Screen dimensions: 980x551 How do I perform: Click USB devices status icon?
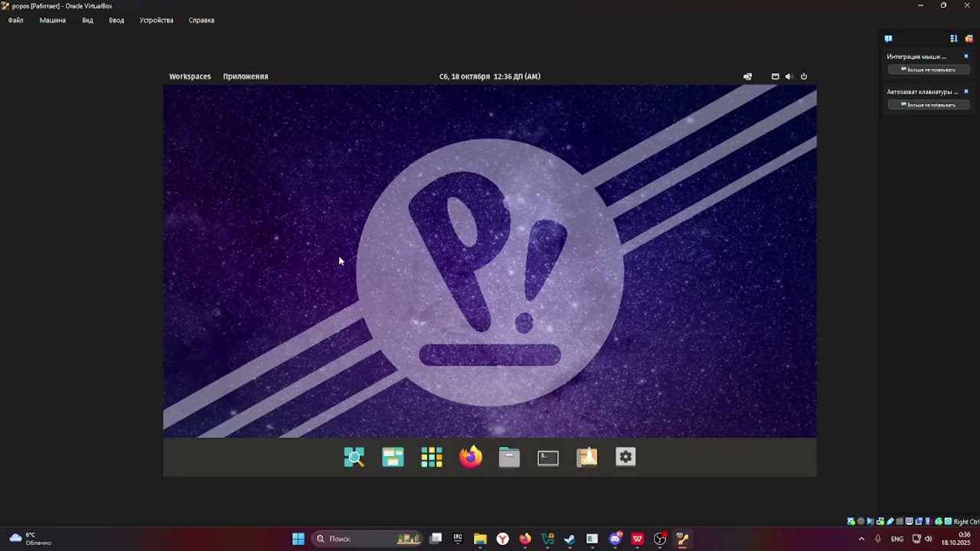890,521
